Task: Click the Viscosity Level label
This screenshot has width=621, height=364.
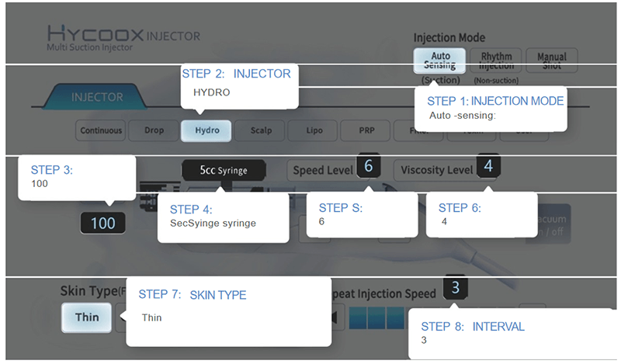Action: (x=436, y=170)
